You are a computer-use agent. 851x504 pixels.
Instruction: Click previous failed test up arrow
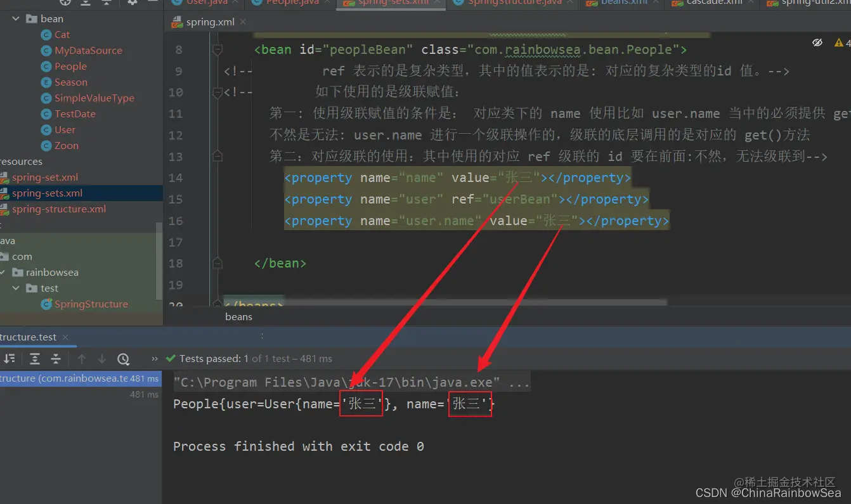[81, 359]
